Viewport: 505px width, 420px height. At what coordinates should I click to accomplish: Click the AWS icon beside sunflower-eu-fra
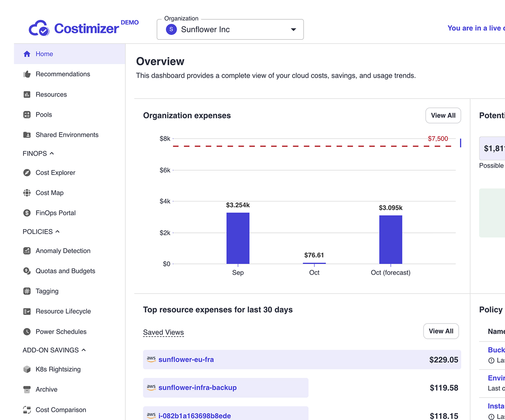(x=151, y=359)
